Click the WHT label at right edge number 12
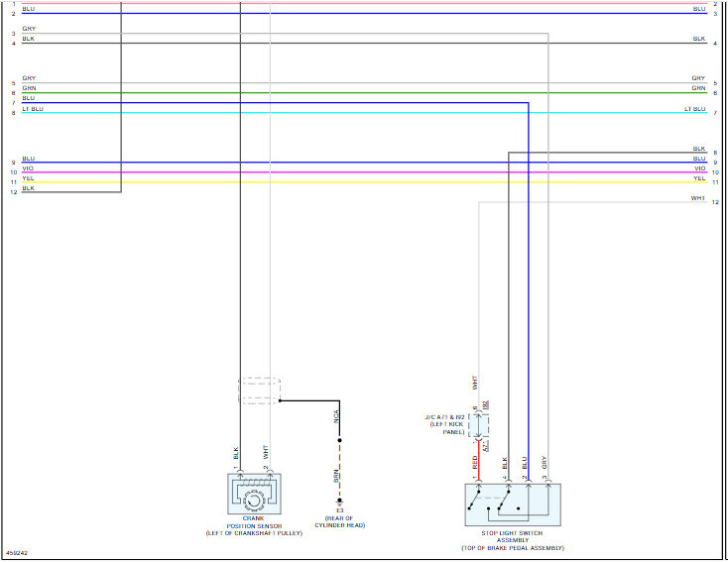The height and width of the screenshot is (562, 728). [698, 198]
